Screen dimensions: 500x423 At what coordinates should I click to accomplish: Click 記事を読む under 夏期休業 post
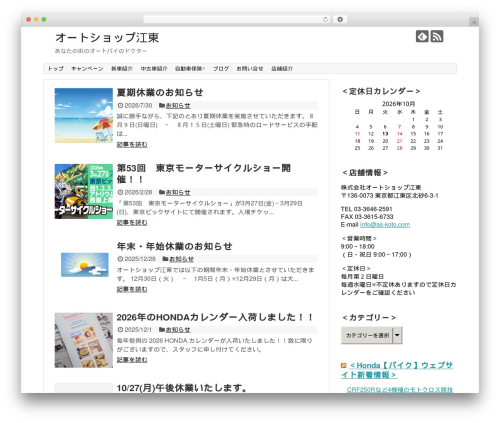pyautogui.click(x=132, y=144)
